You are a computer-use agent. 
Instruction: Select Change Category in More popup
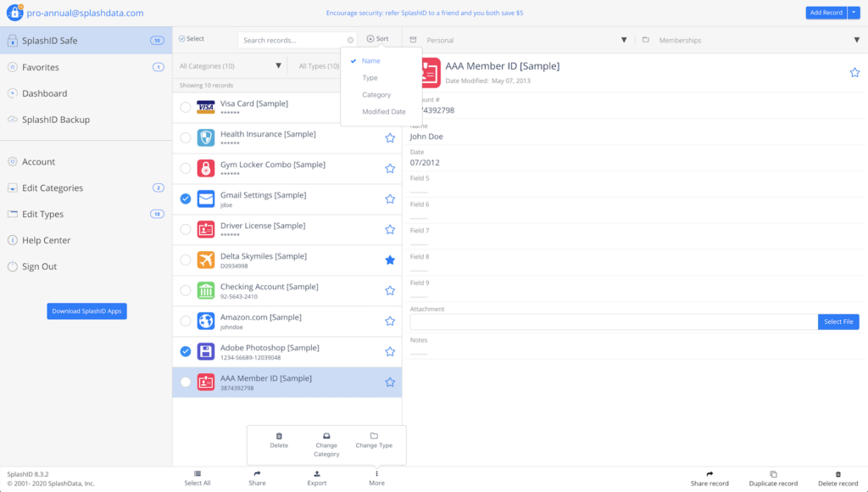click(x=326, y=444)
